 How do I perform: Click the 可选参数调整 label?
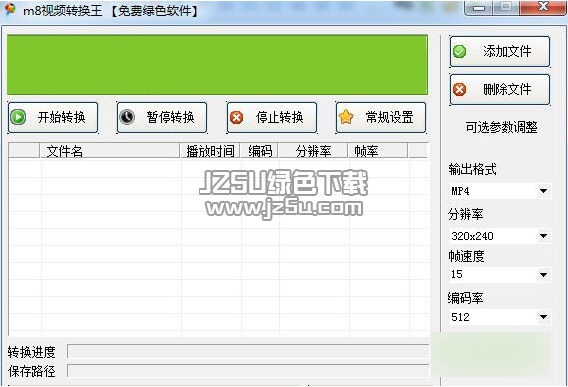coord(501,128)
